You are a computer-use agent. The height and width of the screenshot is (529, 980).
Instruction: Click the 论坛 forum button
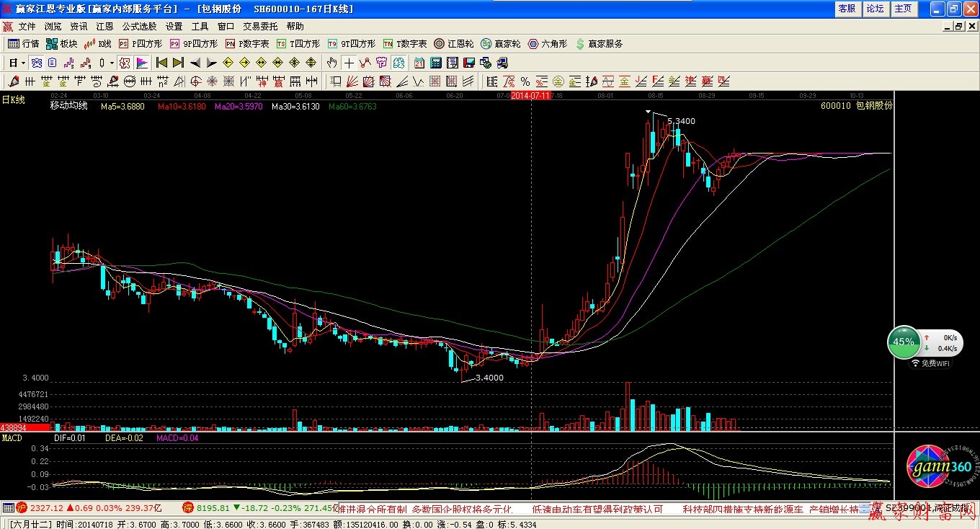click(x=875, y=9)
